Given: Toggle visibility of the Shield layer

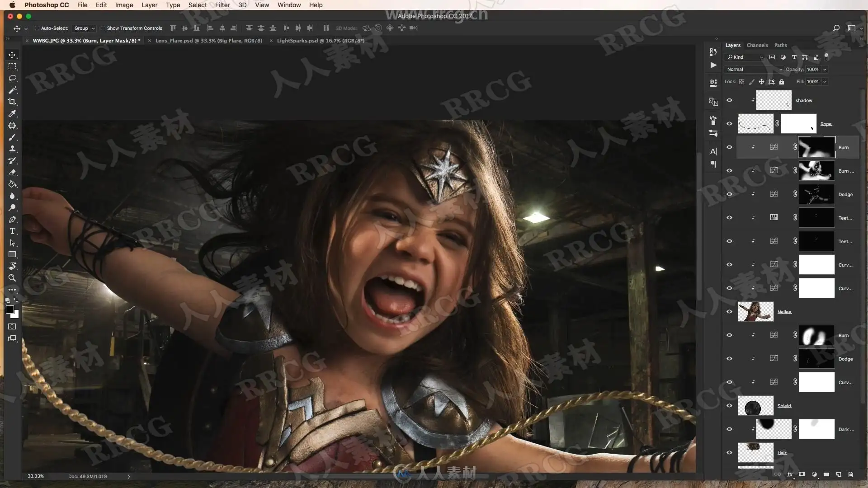Looking at the screenshot, I should point(729,406).
